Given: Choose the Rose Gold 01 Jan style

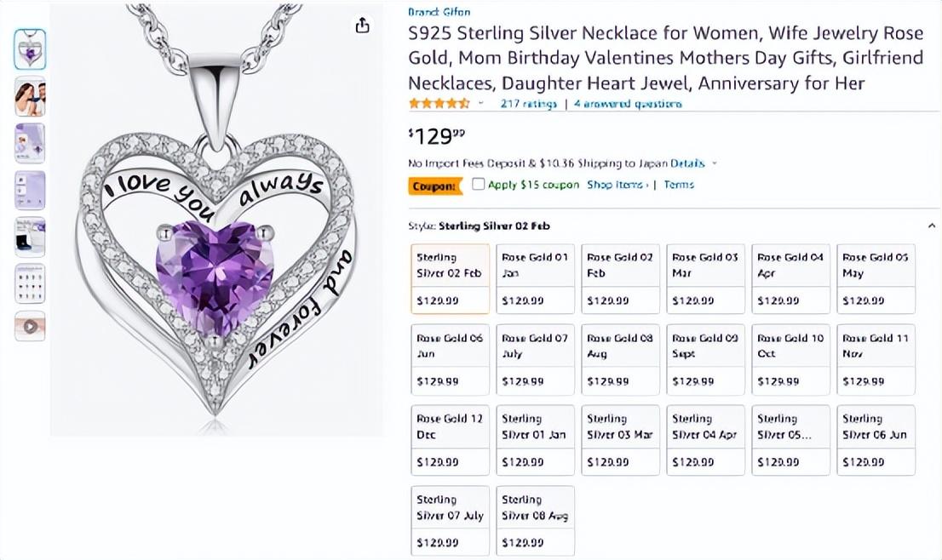Looking at the screenshot, I should [535, 278].
